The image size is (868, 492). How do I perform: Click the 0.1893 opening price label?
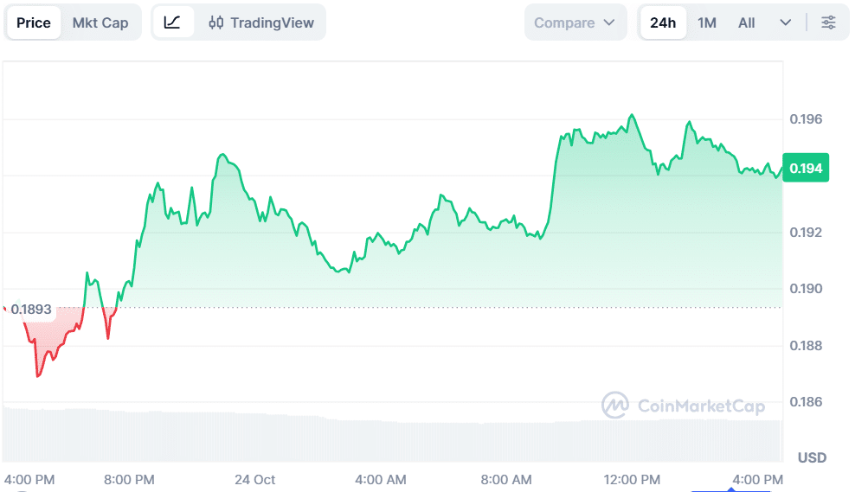click(x=31, y=309)
